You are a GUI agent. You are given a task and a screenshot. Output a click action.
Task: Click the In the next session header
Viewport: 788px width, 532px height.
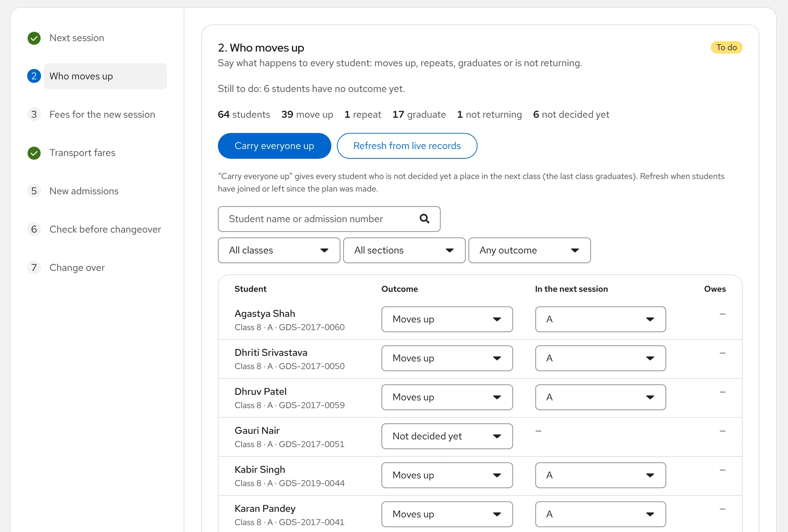click(571, 289)
